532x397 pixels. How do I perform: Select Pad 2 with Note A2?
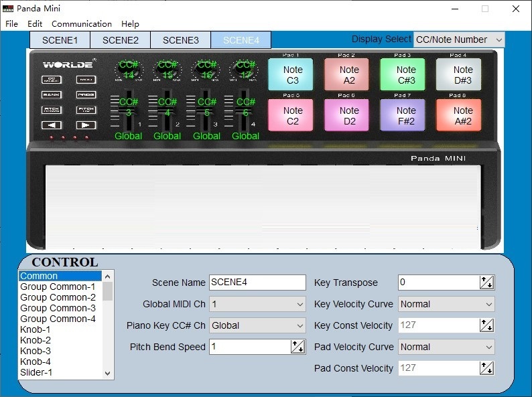pyautogui.click(x=346, y=74)
